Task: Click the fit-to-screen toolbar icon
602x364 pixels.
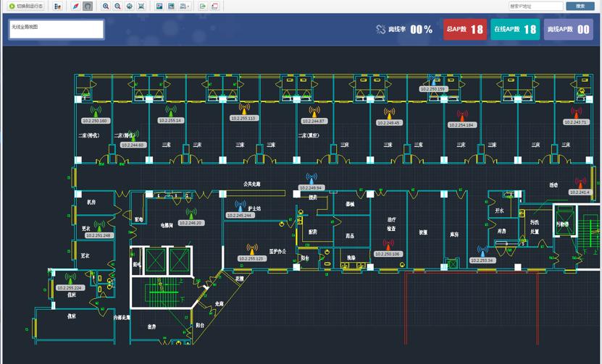Action: tap(141, 6)
